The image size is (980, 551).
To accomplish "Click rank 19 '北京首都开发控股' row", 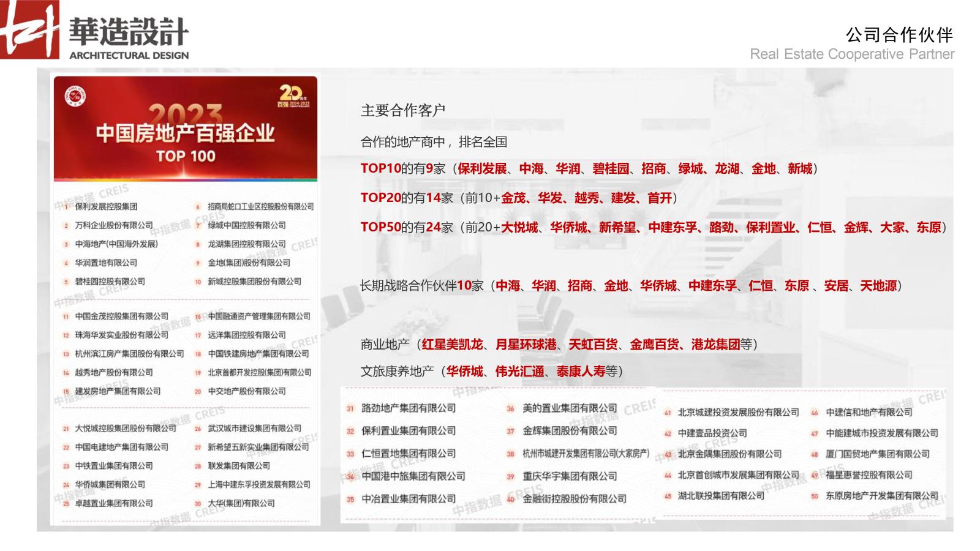I will [254, 372].
